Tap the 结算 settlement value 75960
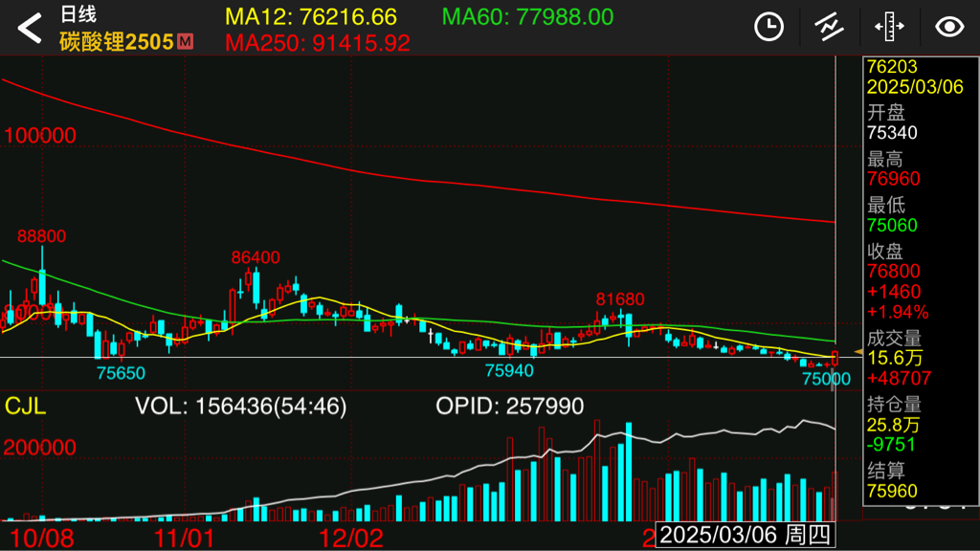The height and width of the screenshot is (551, 980). coord(892,492)
